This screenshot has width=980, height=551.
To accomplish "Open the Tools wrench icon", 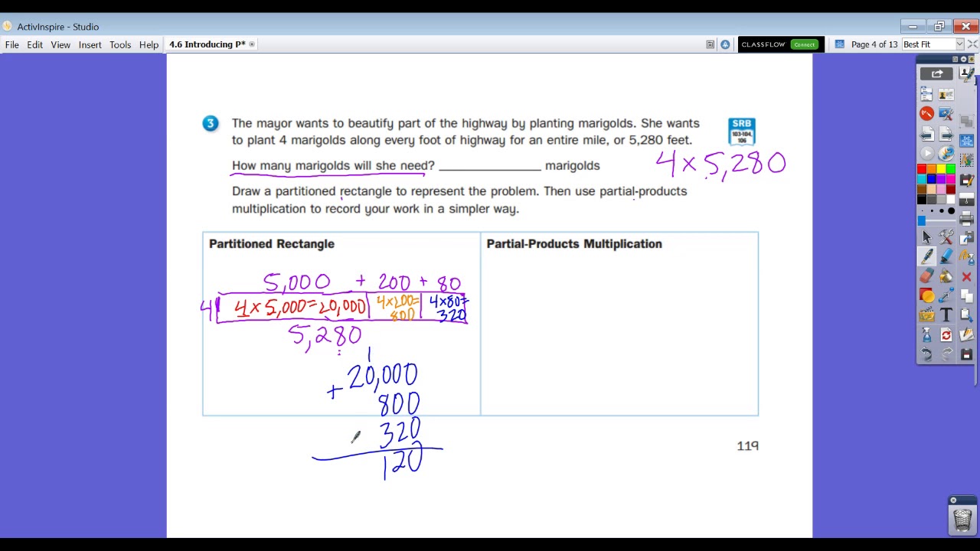I will (946, 237).
